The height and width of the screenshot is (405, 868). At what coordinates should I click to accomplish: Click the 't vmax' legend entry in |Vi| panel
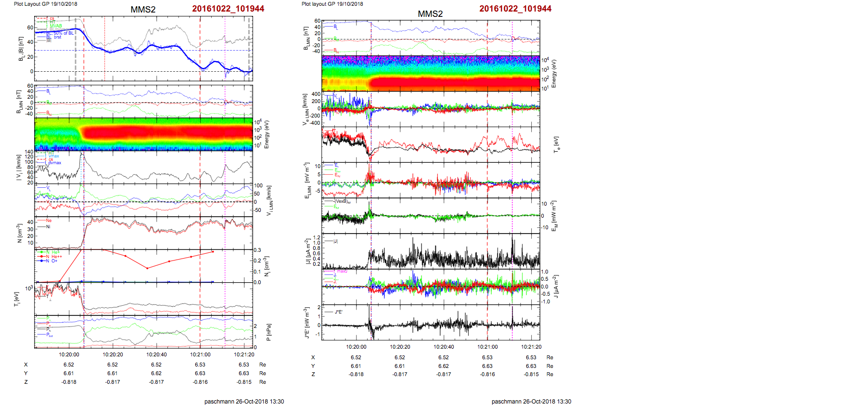pos(53,156)
